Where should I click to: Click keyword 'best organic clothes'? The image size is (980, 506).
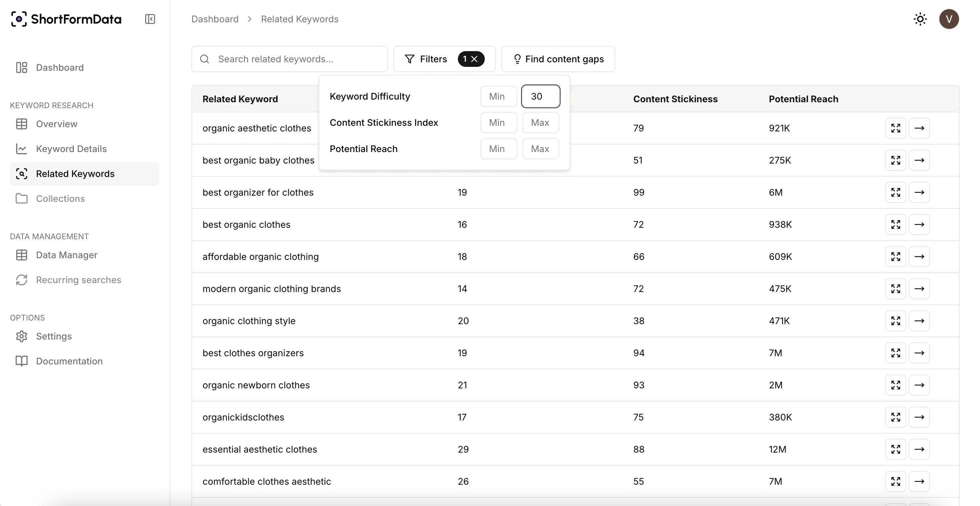point(246,224)
